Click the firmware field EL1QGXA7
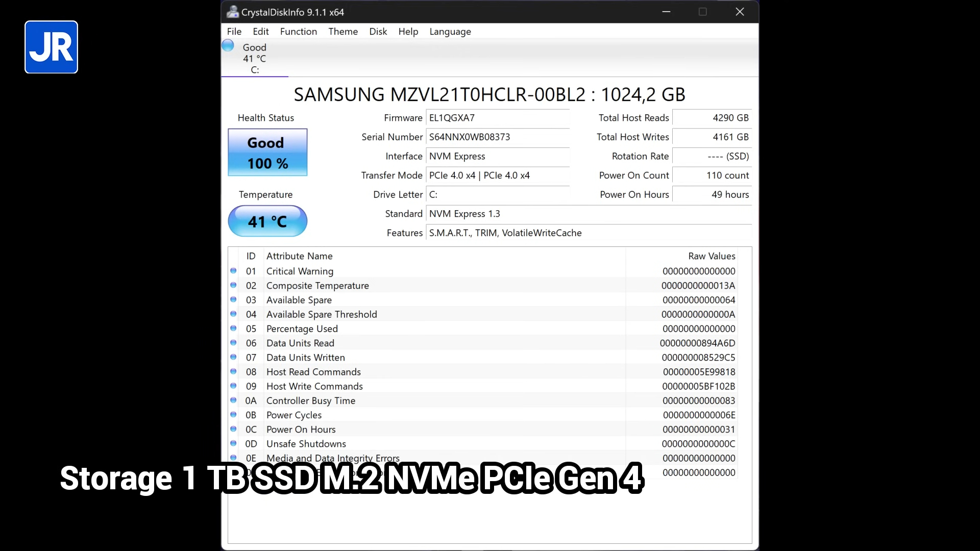The width and height of the screenshot is (980, 551). coord(498,118)
